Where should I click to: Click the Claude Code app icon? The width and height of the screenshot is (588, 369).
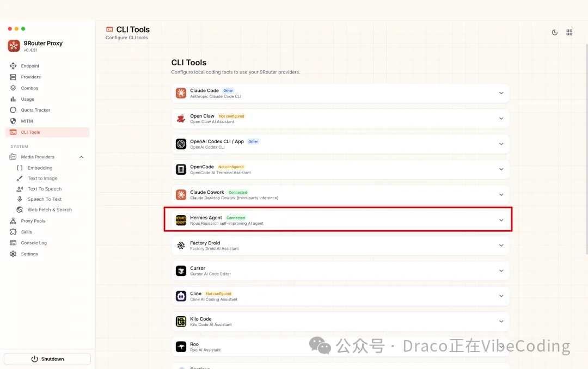click(181, 93)
